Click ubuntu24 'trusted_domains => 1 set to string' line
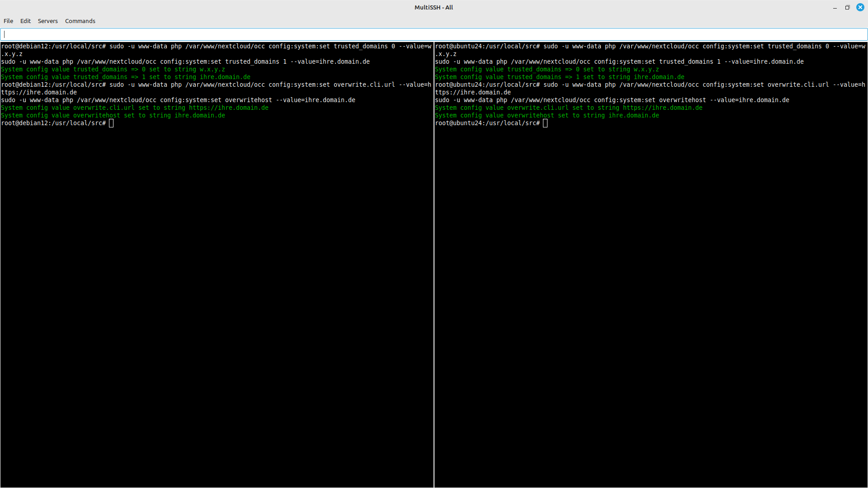 (x=560, y=77)
